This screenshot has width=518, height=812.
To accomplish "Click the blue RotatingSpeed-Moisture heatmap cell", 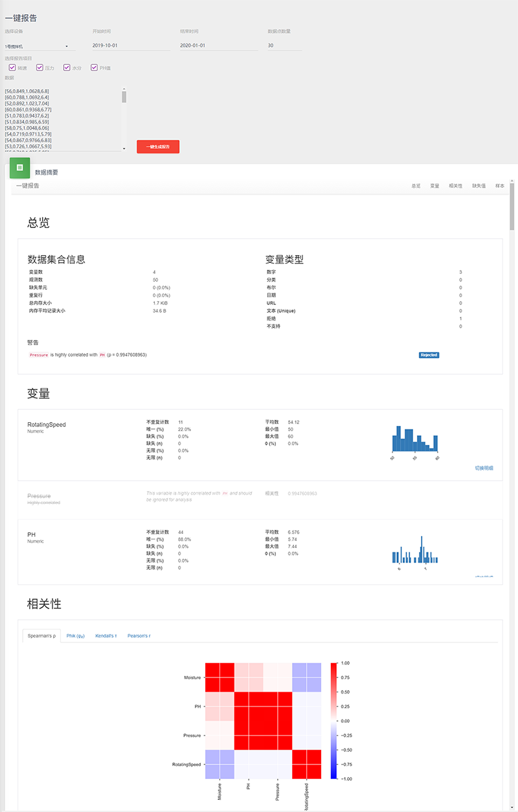I will (x=220, y=764).
